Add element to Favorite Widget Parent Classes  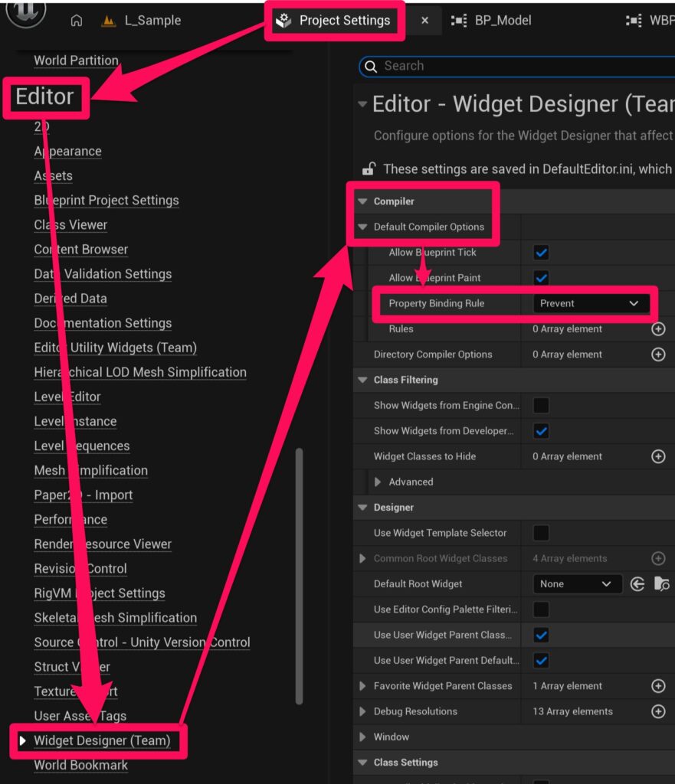pyautogui.click(x=657, y=686)
